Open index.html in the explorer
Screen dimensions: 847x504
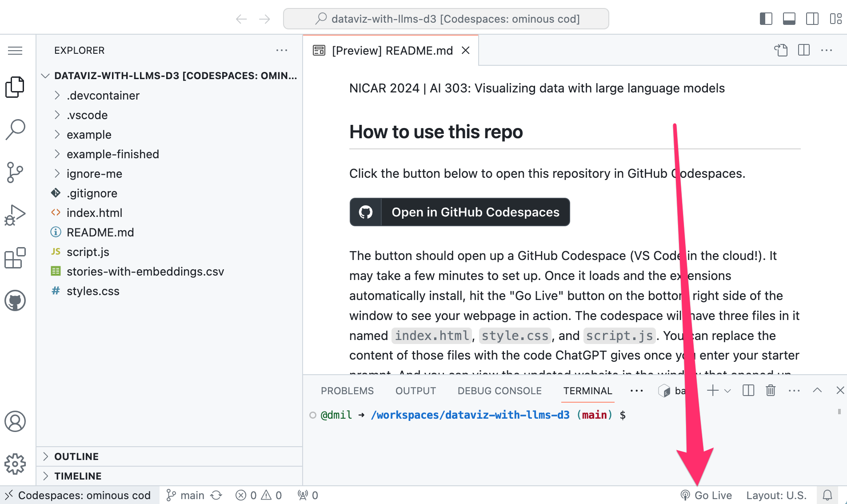[x=169, y=213]
